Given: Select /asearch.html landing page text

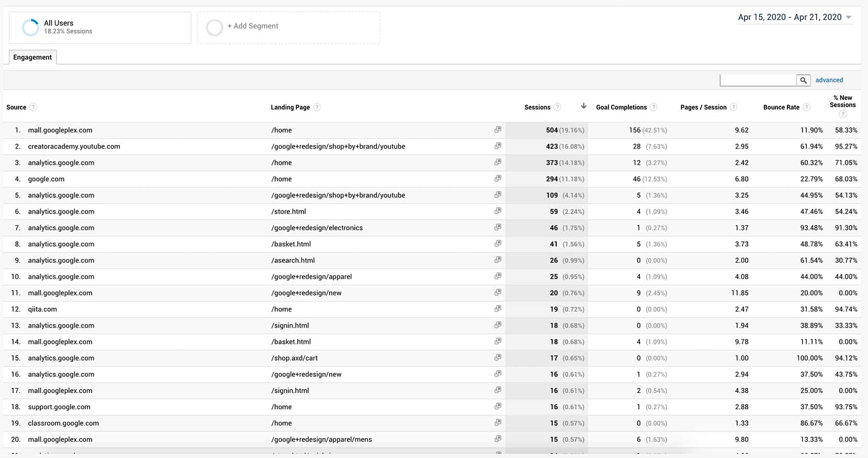Looking at the screenshot, I should point(293,260).
